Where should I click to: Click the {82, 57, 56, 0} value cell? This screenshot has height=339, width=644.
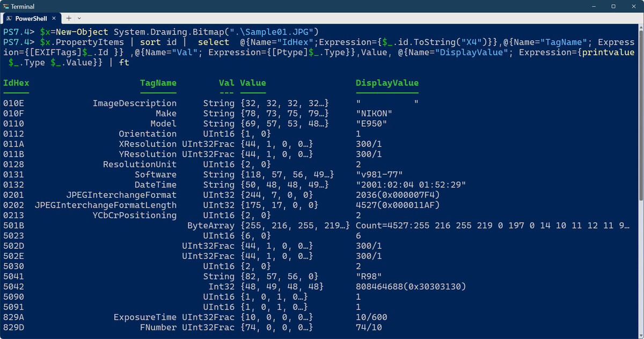click(279, 277)
